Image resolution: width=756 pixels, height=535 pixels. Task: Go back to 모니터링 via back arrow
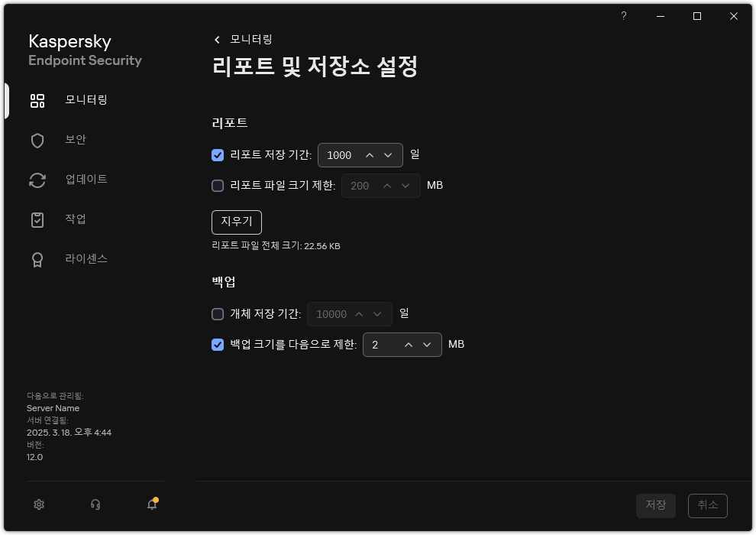[x=216, y=38]
